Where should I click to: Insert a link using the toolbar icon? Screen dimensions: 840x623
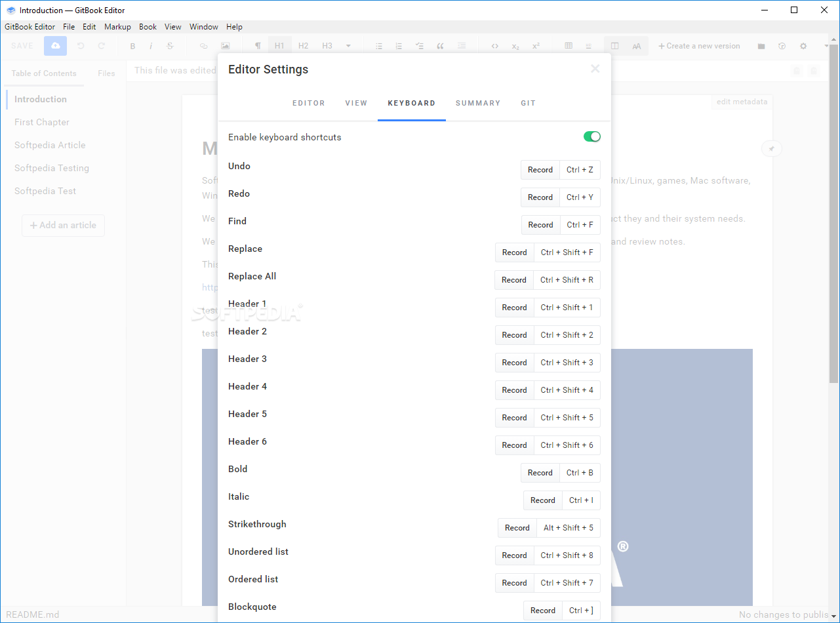203,46
